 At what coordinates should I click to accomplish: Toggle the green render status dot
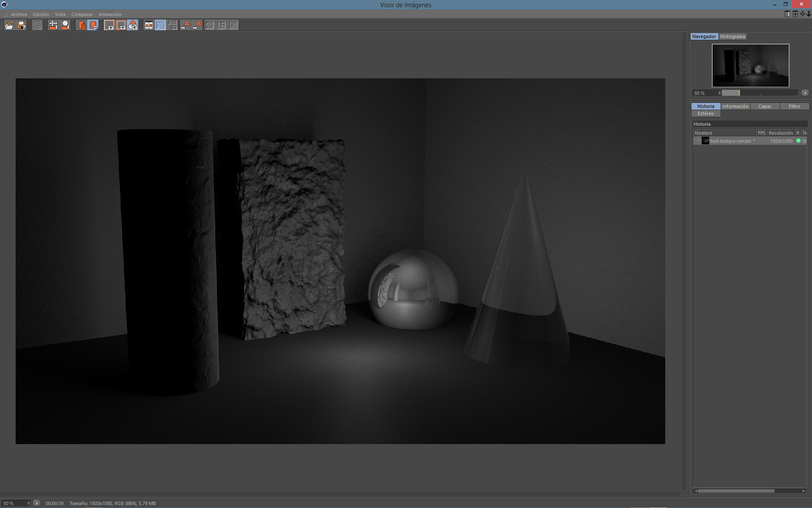click(x=798, y=141)
